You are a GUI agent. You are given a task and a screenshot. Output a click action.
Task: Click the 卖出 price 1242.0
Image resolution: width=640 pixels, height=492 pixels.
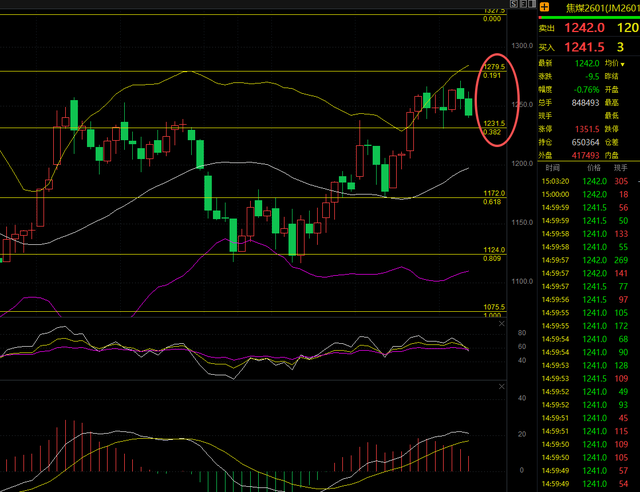point(584,28)
